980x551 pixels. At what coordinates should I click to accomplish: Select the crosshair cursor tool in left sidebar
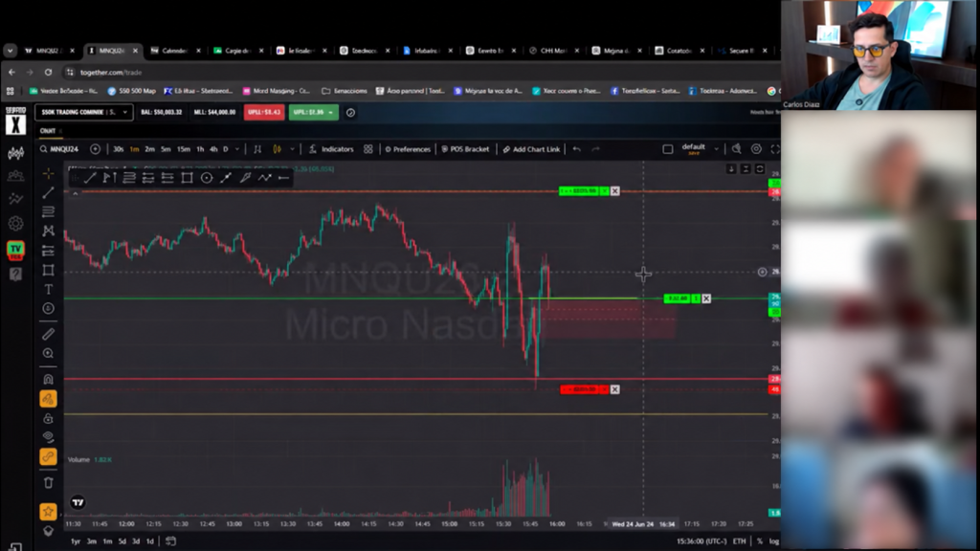pyautogui.click(x=48, y=174)
